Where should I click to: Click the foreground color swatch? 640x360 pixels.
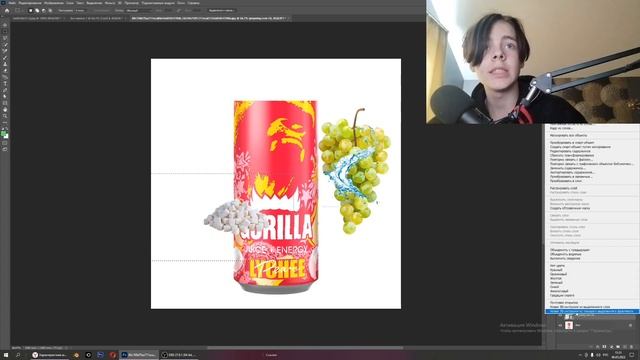(4, 133)
